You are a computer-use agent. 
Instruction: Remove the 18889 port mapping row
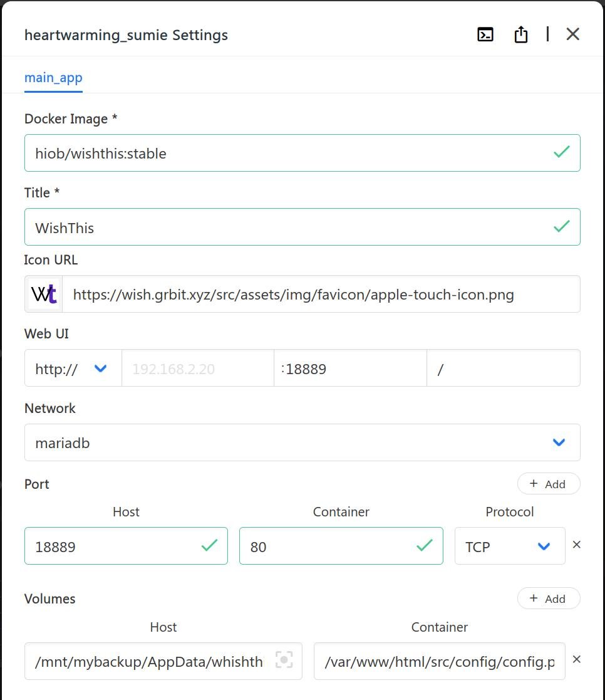[576, 545]
